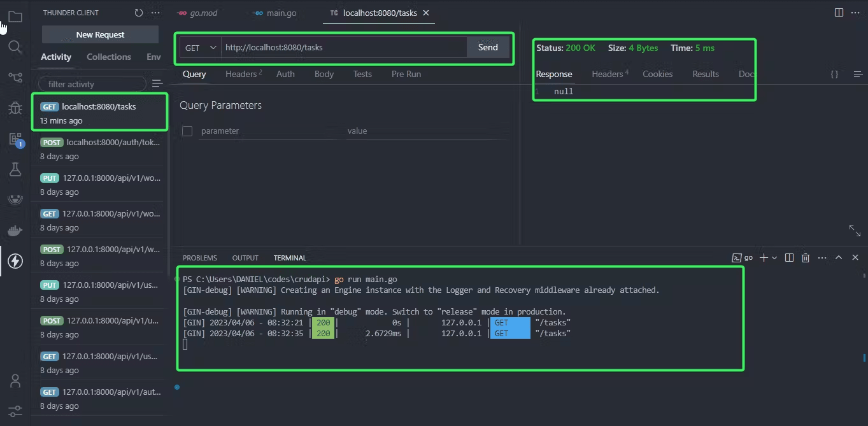Open the Source Control view
Image resolution: width=868 pixels, height=426 pixels.
coord(15,77)
